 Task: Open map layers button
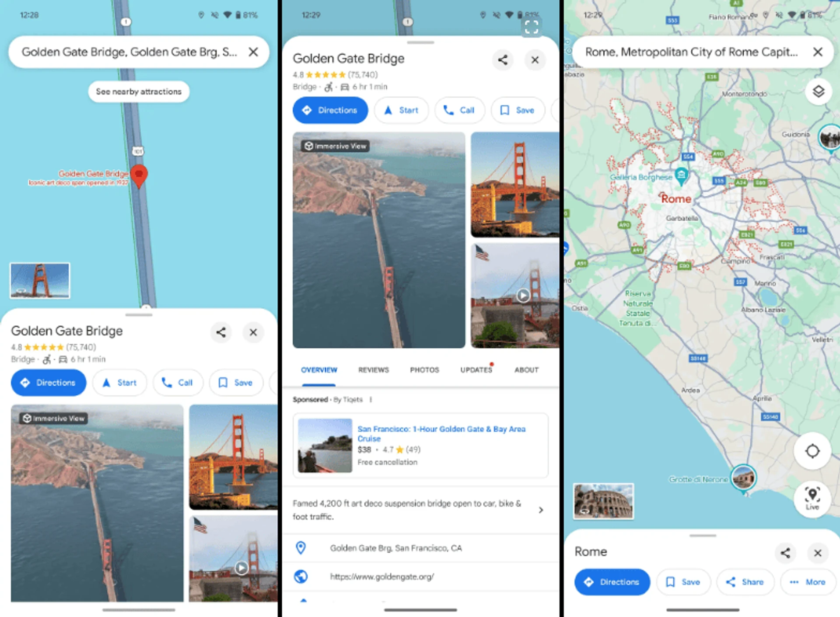(819, 91)
